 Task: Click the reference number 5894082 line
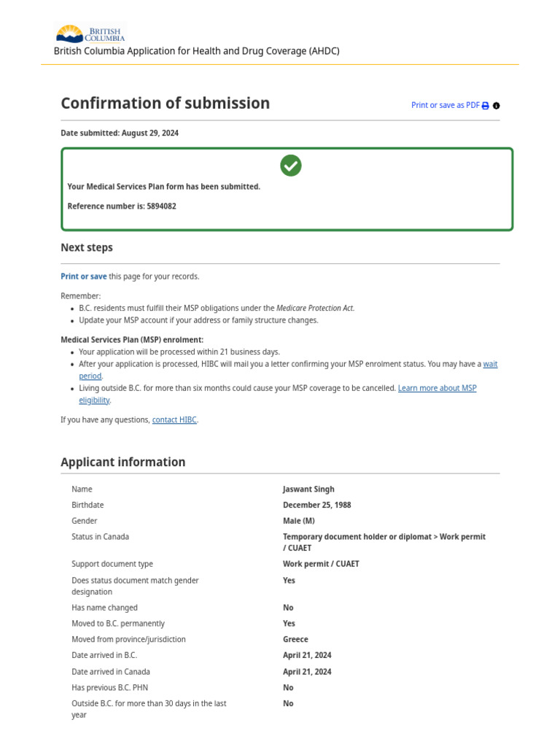[x=122, y=206]
